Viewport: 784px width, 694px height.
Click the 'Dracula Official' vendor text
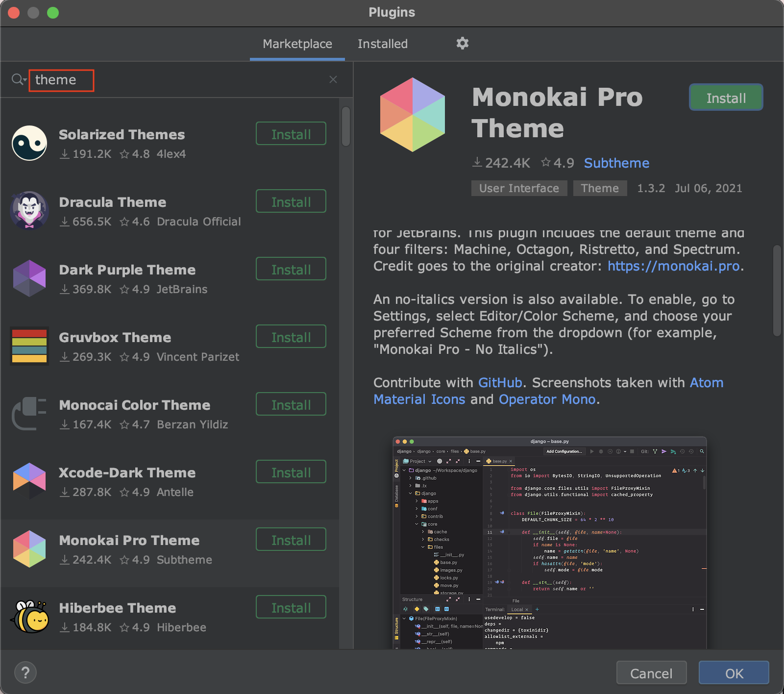coord(199,222)
